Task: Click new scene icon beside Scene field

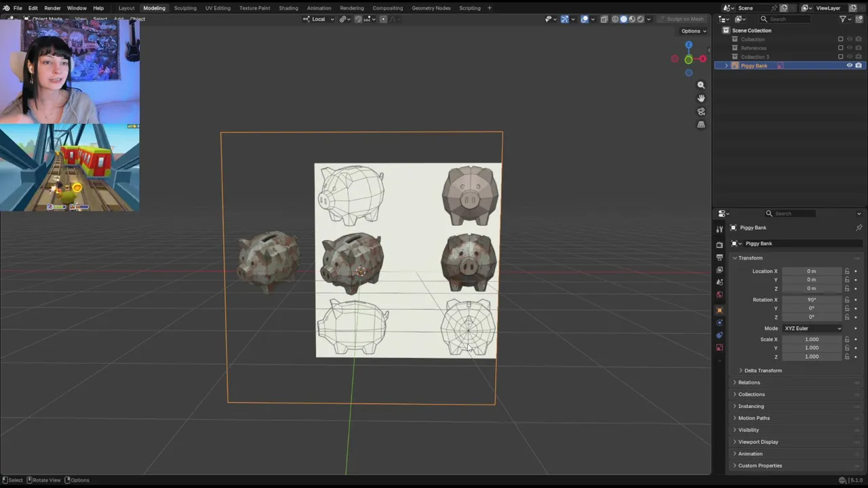Action: point(783,8)
